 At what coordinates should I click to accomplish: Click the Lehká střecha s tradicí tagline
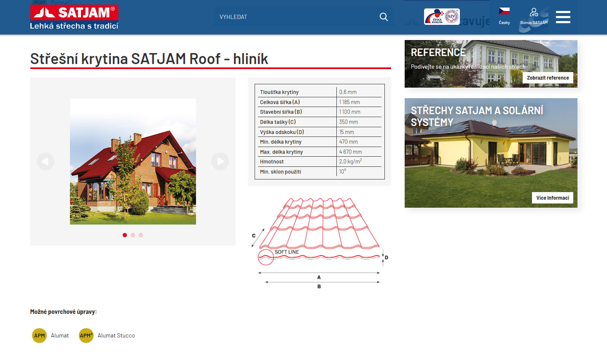click(x=74, y=26)
